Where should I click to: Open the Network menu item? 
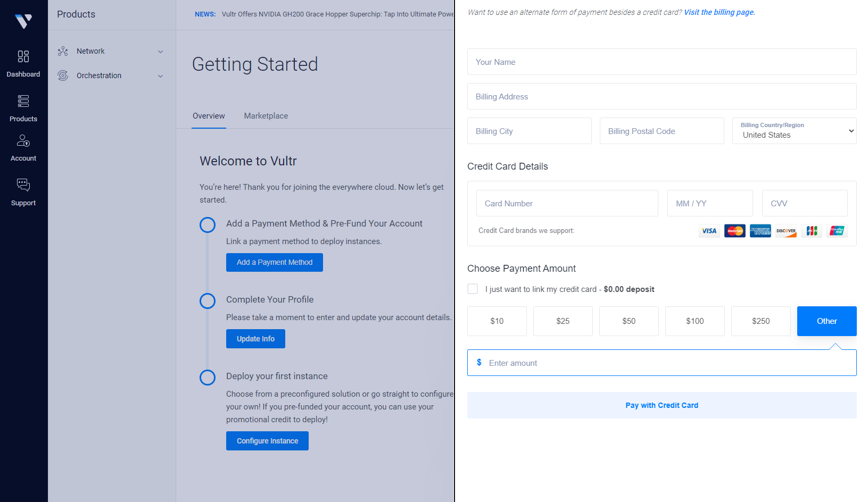point(111,51)
